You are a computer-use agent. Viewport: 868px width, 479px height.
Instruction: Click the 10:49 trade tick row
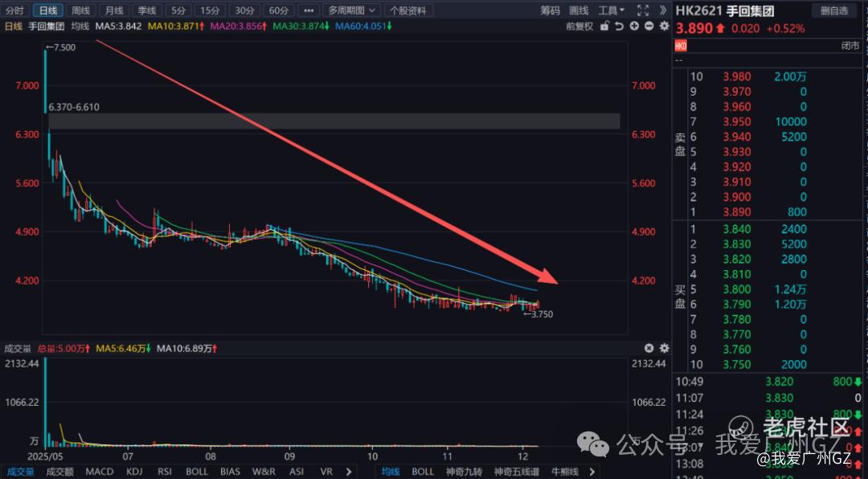769,382
